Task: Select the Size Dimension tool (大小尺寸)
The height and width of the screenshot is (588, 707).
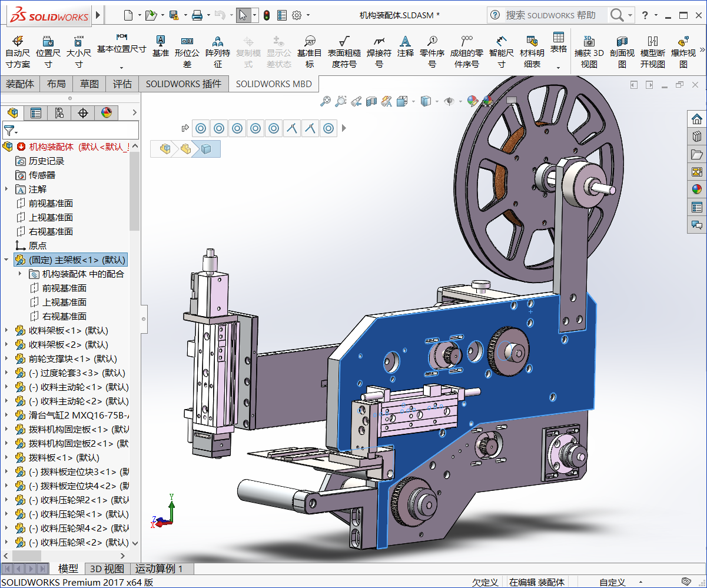Action: click(x=78, y=51)
